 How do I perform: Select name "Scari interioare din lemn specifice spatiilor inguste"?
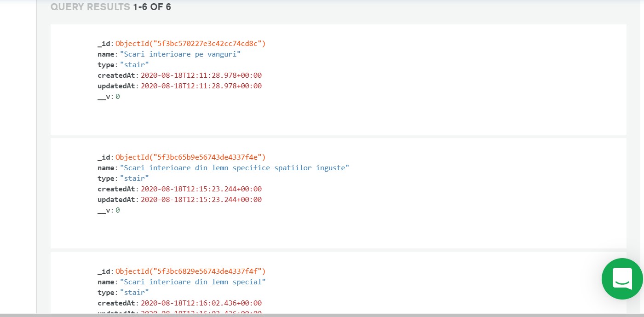[235, 168]
